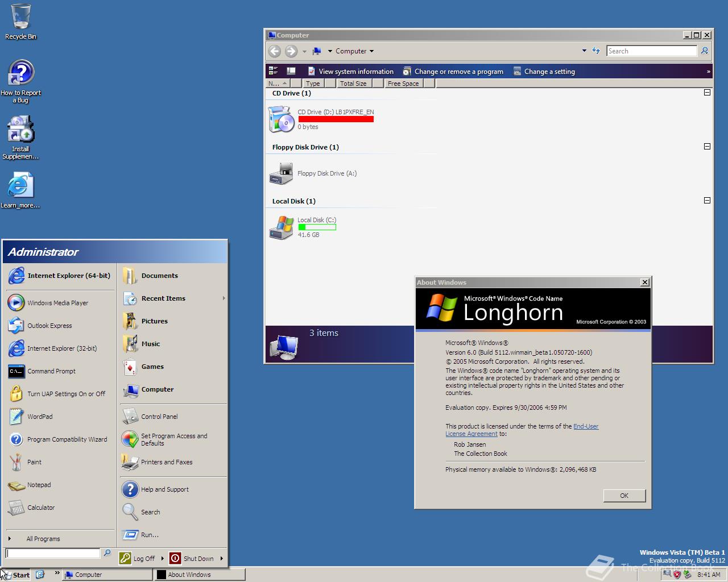The height and width of the screenshot is (582, 728).
Task: Open Documents folder in Start menu
Action: [173, 276]
